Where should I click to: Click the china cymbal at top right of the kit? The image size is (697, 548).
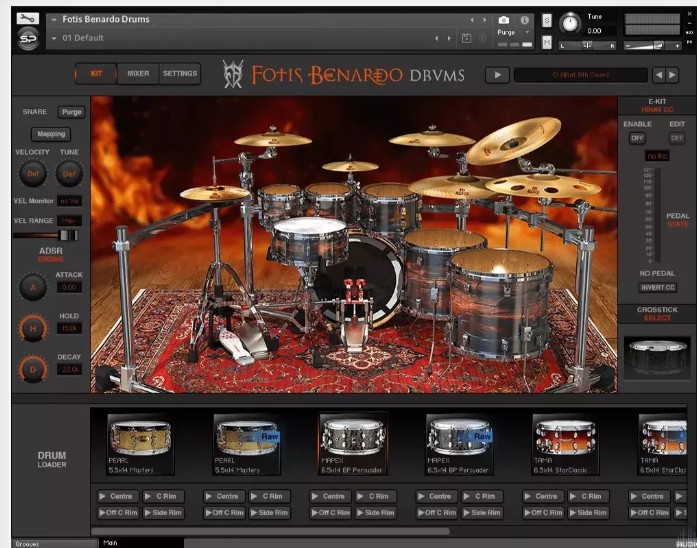[x=513, y=140]
